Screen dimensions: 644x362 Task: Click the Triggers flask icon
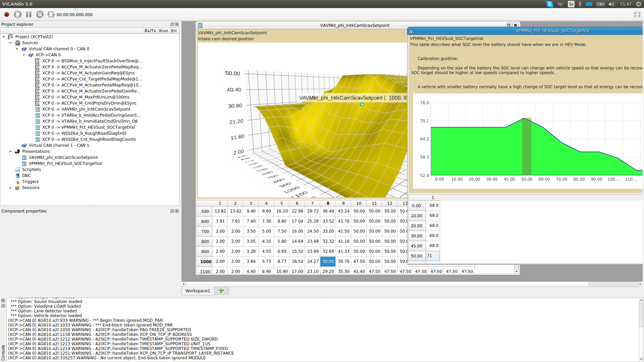coord(17,182)
